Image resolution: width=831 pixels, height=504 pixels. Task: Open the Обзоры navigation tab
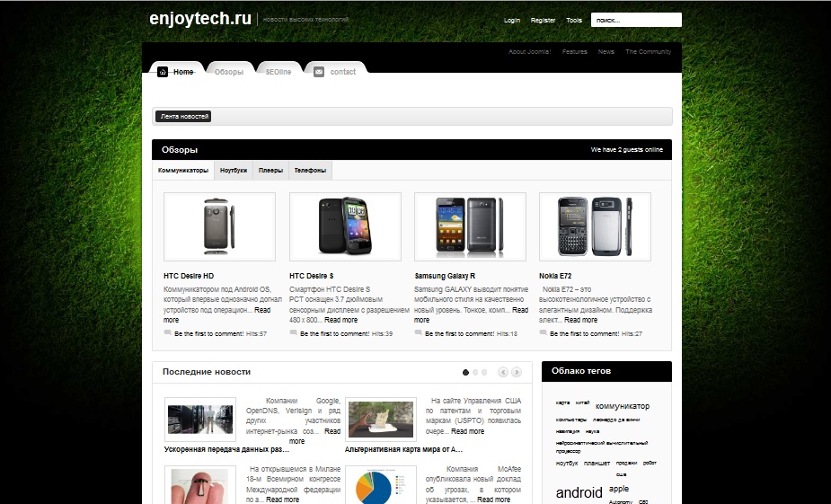[x=229, y=72]
